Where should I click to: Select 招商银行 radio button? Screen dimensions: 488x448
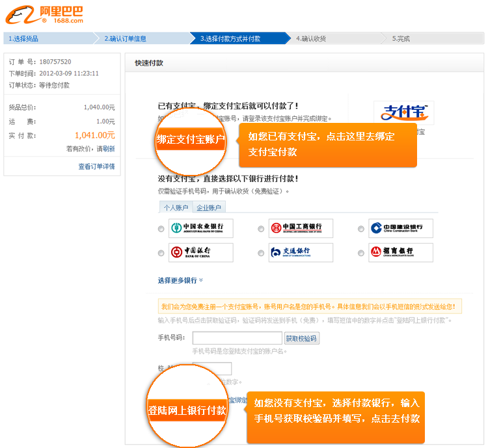pyautogui.click(x=360, y=253)
